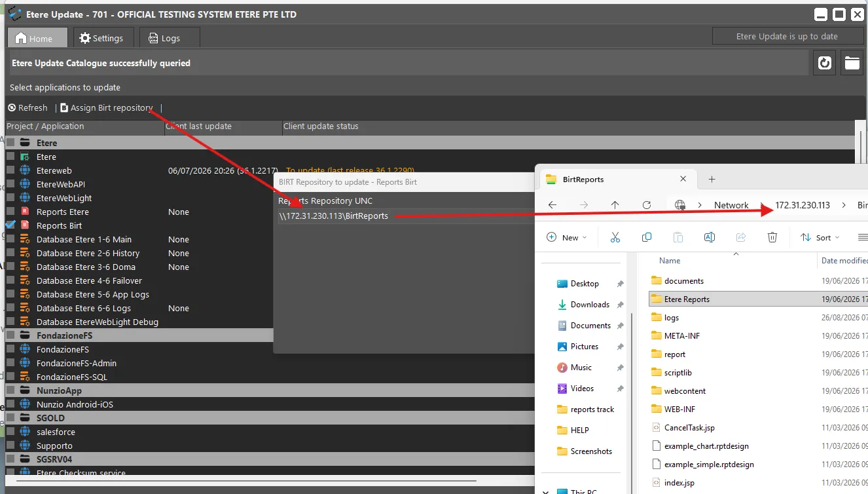Screen dimensions: 868x494
Task: Click 172.31.230.113 in the address breadcrumb
Action: click(803, 205)
